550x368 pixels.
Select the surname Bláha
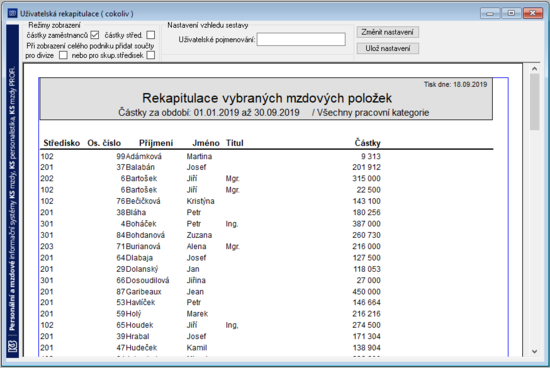(136, 213)
